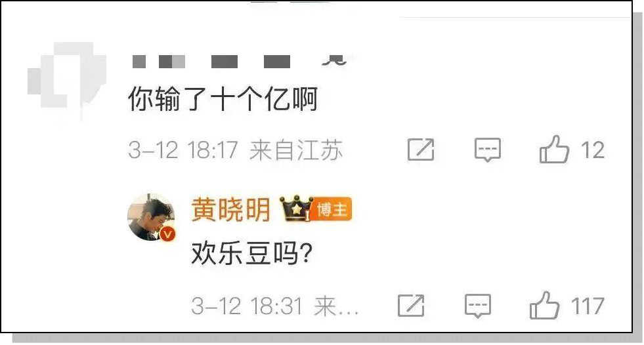The width and height of the screenshot is (644, 345).
Task: Click the like count 117
Action: pyautogui.click(x=588, y=306)
